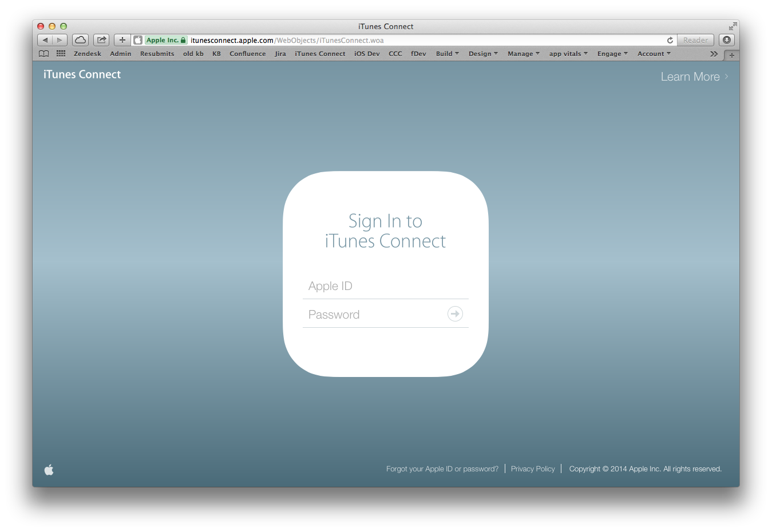Screen dimensions: 772x532
Task: Open iCloud Tabs cloud icon
Action: coord(81,40)
